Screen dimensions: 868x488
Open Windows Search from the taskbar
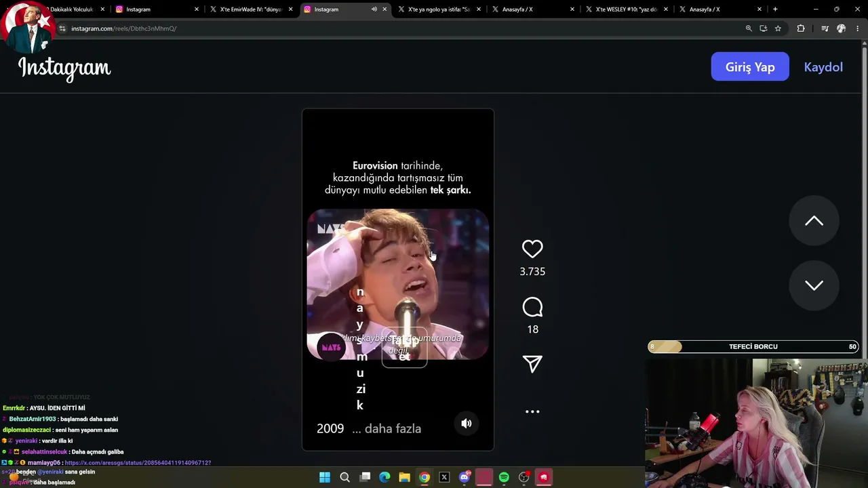coord(344,477)
